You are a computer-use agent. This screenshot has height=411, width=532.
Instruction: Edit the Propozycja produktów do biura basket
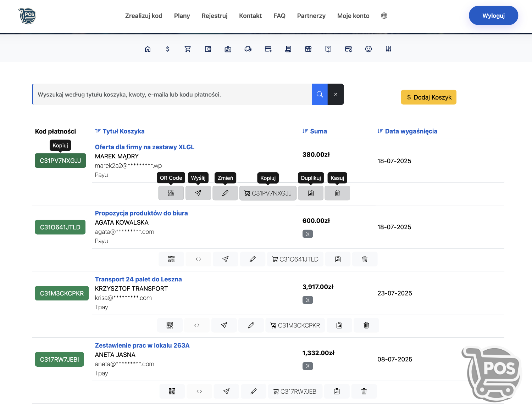click(253, 259)
